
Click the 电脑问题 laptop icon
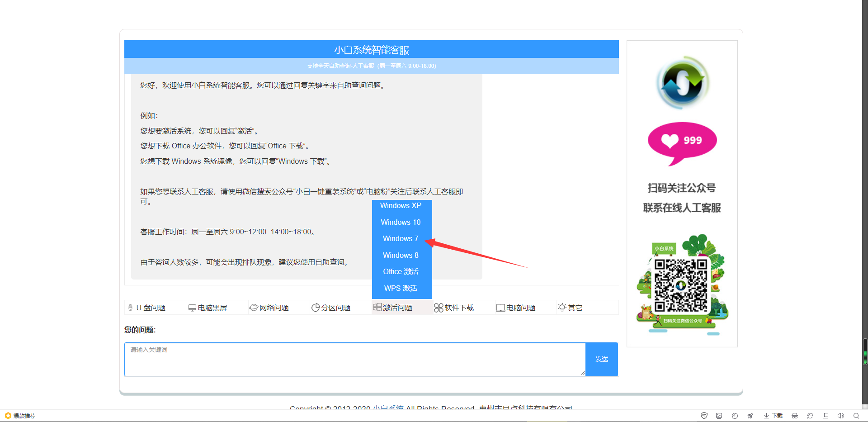tap(500, 307)
